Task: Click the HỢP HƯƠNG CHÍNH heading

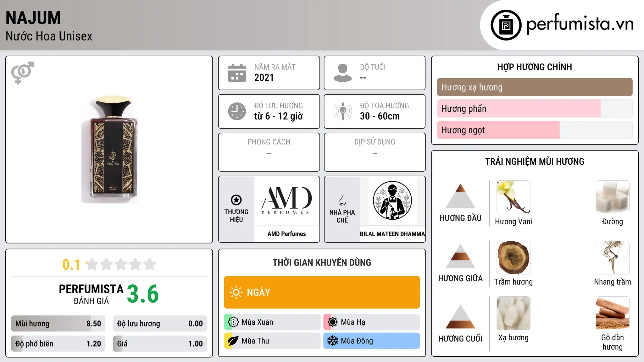Action: click(535, 67)
